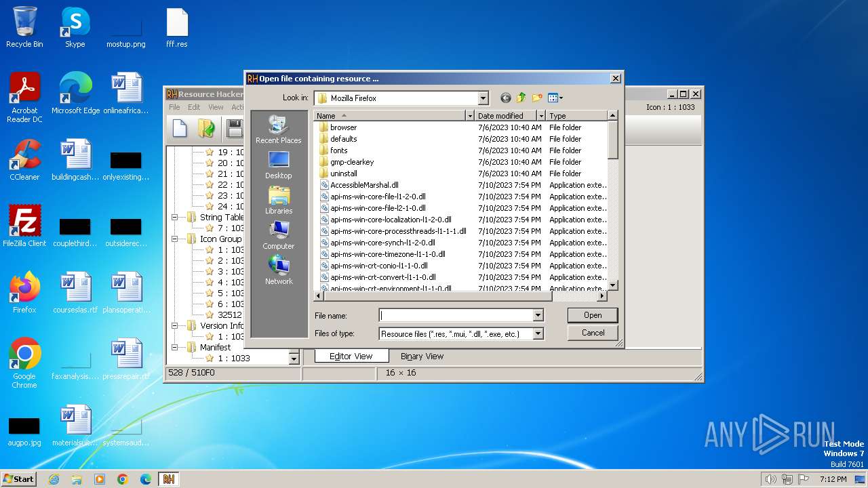
Task: Open View menu in Resource Hacker
Action: click(x=216, y=107)
